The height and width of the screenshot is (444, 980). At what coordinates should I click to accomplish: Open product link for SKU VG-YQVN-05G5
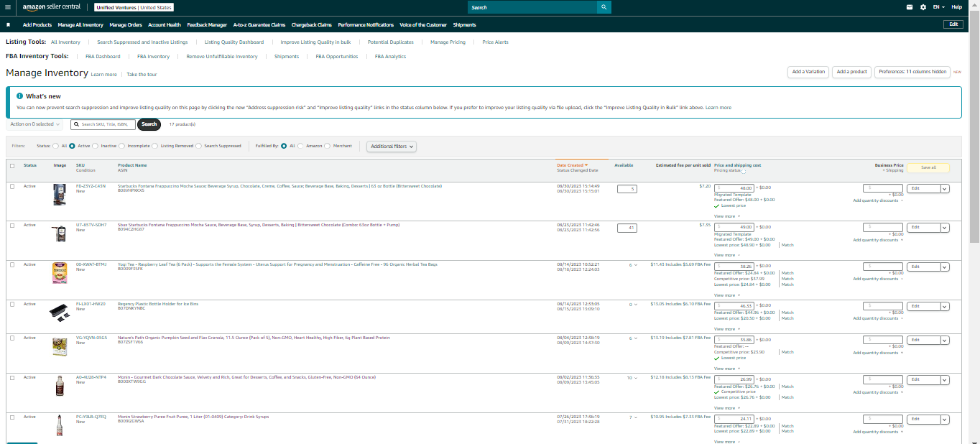[x=254, y=338]
